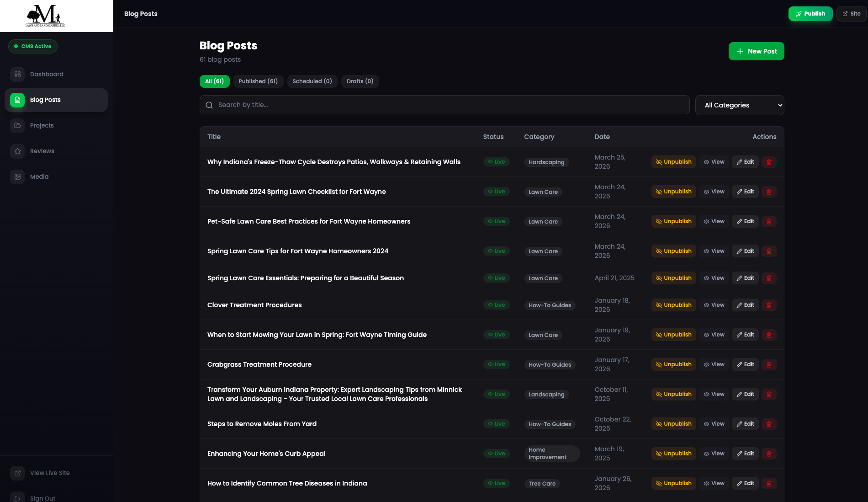Click the search magnifier icon
This screenshot has width=868, height=502.
coord(209,105)
